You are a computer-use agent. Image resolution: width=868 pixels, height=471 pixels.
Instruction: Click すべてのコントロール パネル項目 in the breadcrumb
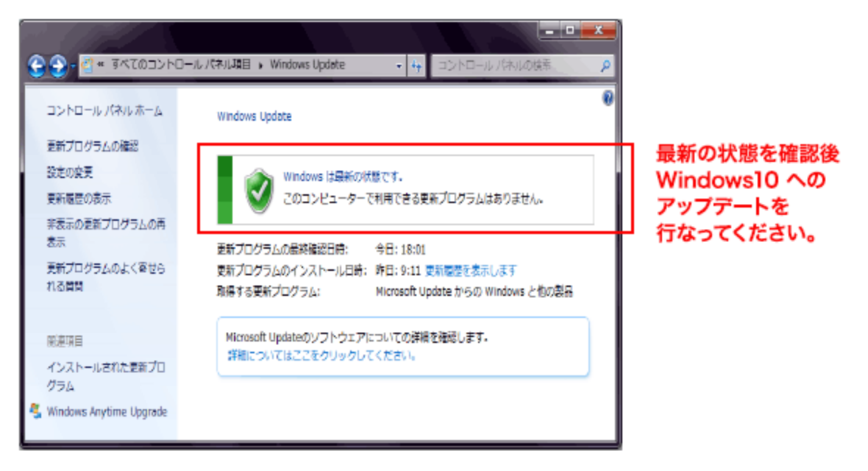(181, 65)
